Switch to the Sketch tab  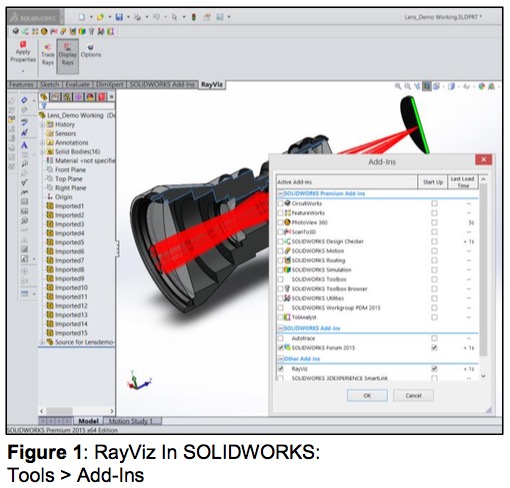pos(49,85)
